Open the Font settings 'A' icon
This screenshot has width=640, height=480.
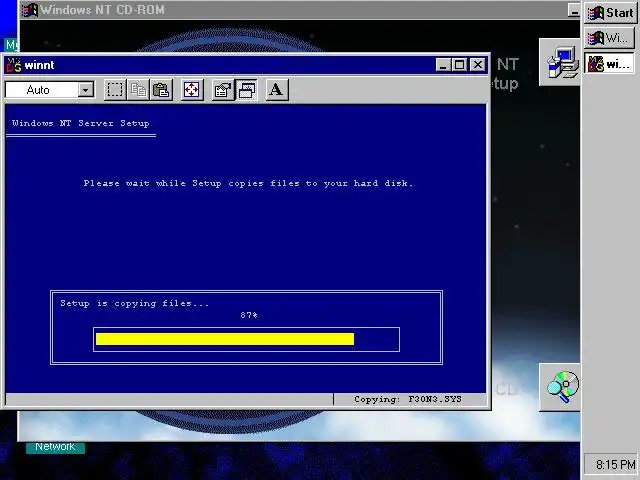point(276,90)
